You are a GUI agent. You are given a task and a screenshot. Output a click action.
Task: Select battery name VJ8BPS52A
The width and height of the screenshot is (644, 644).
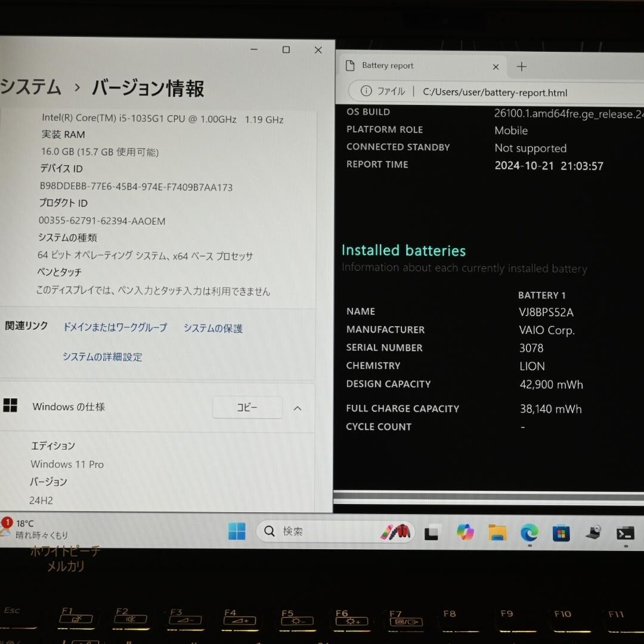[546, 312]
